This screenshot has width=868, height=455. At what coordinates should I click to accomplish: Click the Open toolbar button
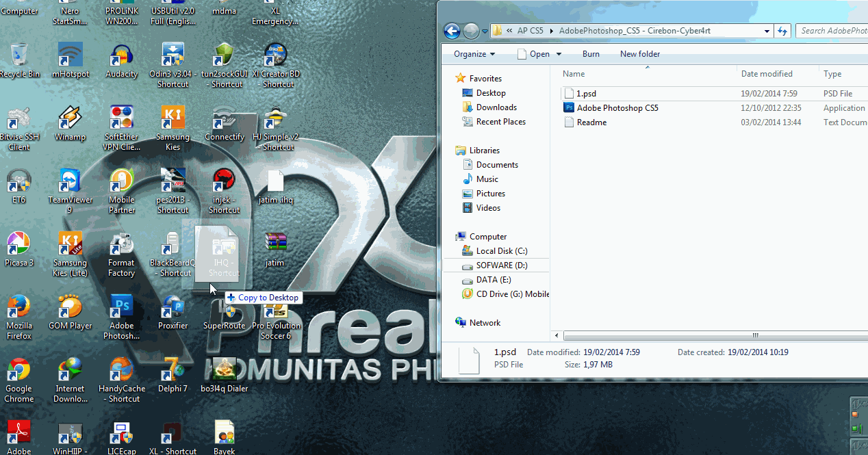point(533,54)
